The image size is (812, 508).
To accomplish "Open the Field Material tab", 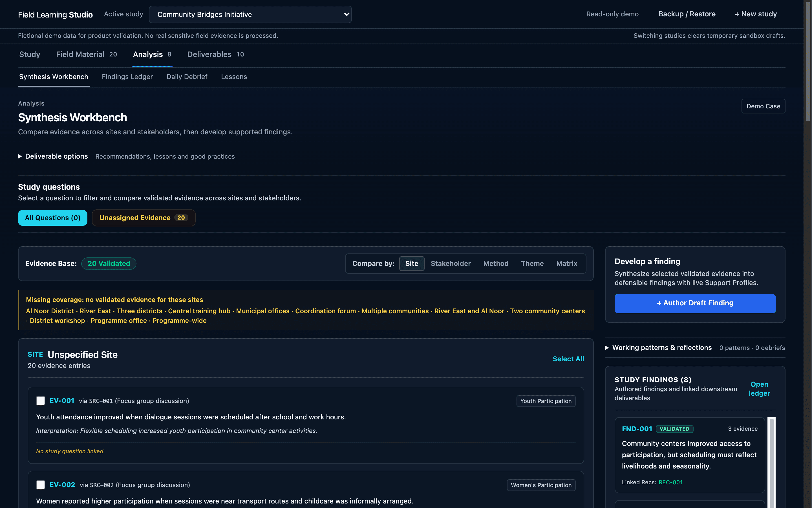I will [86, 54].
